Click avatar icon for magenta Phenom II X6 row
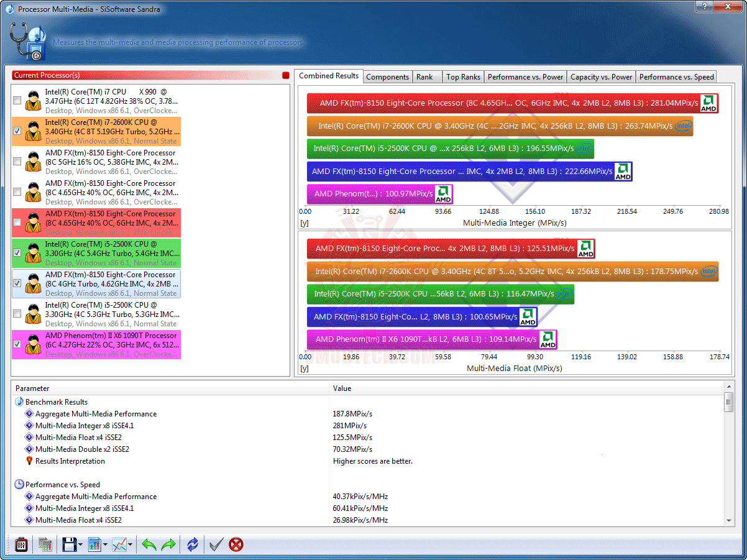The height and width of the screenshot is (560, 747). 33,344
